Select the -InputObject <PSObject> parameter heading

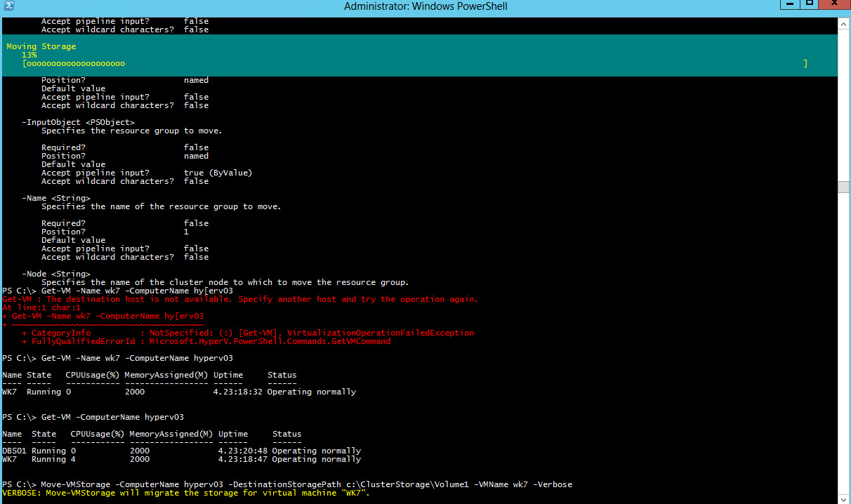(78, 123)
